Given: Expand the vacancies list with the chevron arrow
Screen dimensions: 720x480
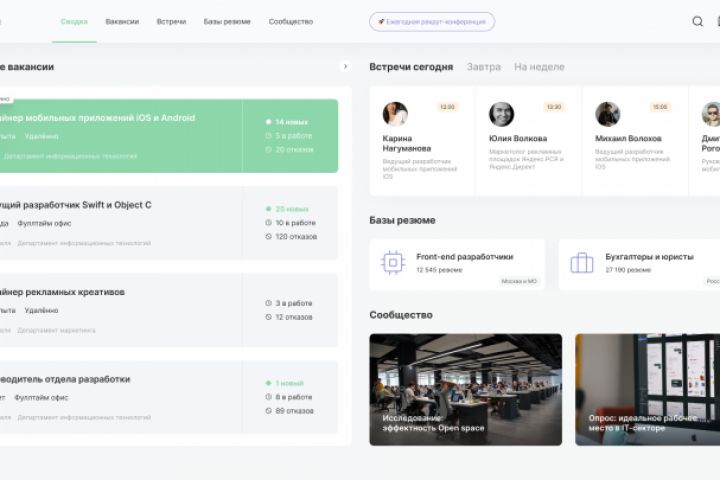Looking at the screenshot, I should [x=345, y=67].
